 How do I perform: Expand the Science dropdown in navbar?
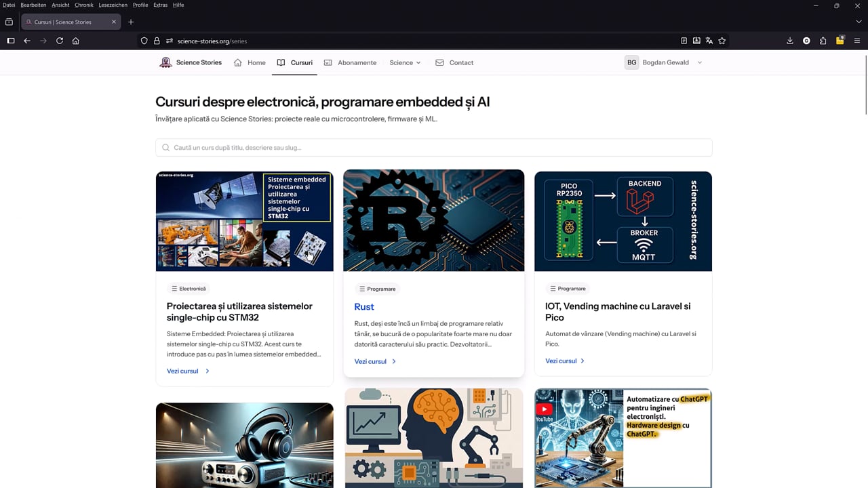(405, 62)
